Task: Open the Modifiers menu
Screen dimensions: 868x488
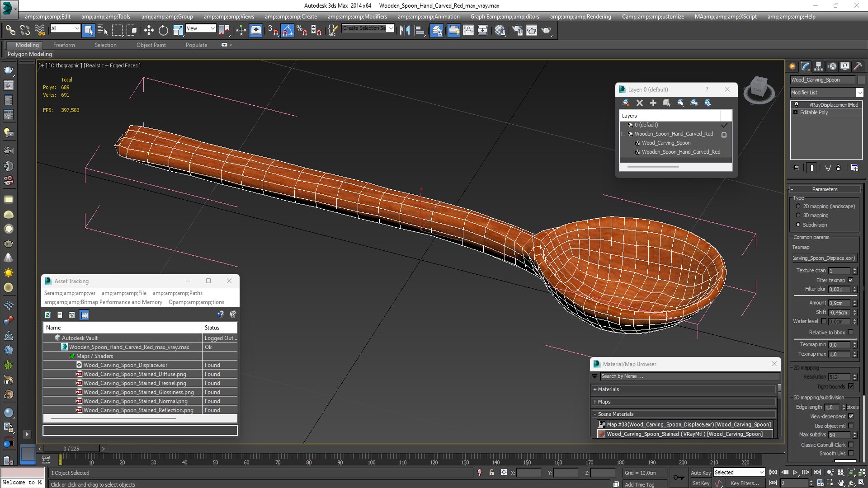Action: click(x=357, y=17)
